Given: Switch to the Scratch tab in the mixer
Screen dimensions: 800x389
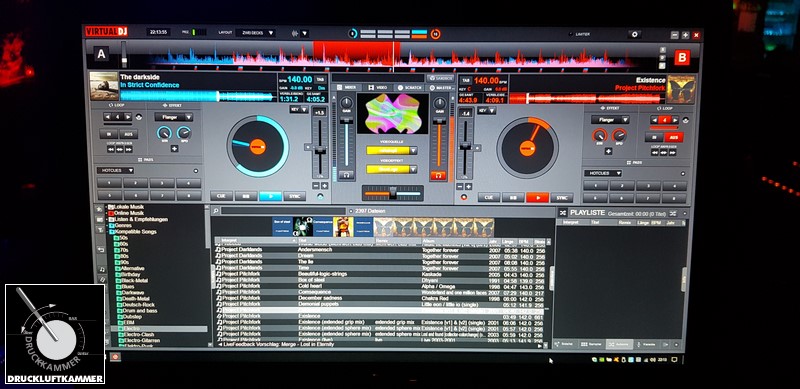Looking at the screenshot, I should (x=410, y=88).
